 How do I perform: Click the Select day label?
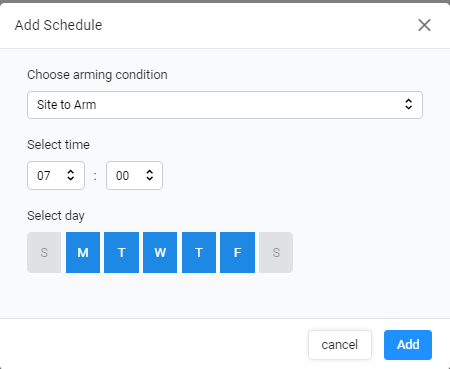pos(56,216)
